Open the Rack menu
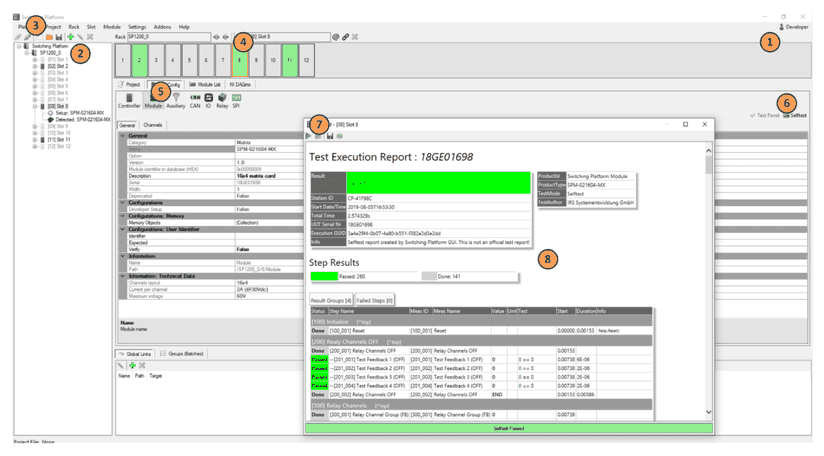The width and height of the screenshot is (824, 456). tap(74, 27)
